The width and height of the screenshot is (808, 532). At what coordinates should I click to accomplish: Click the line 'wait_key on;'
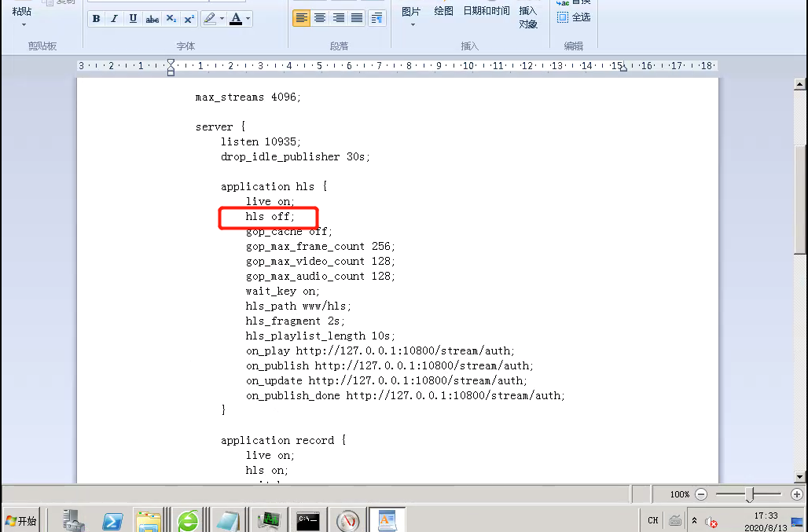(282, 291)
